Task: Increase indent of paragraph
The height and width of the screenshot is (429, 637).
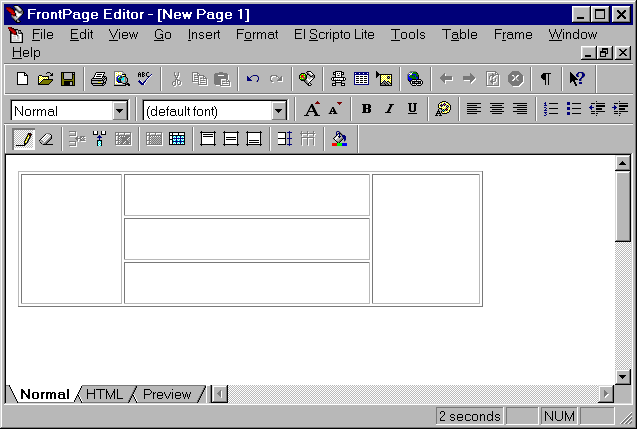Action: click(x=620, y=109)
